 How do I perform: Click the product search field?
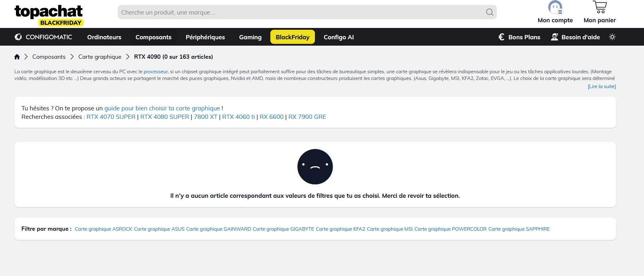pos(301,12)
